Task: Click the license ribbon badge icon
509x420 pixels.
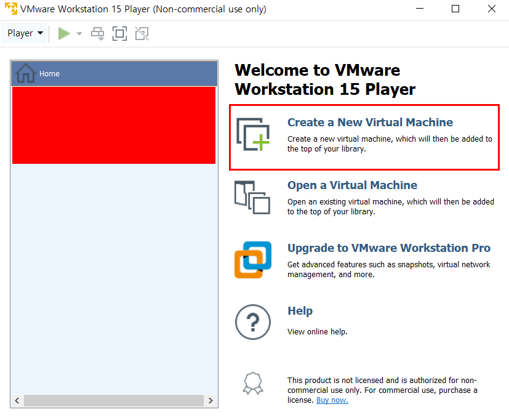Action: coord(253,383)
